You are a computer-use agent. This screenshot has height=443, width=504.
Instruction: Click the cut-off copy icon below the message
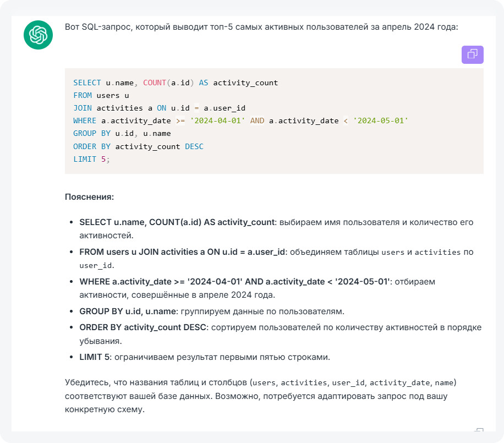coord(479,431)
